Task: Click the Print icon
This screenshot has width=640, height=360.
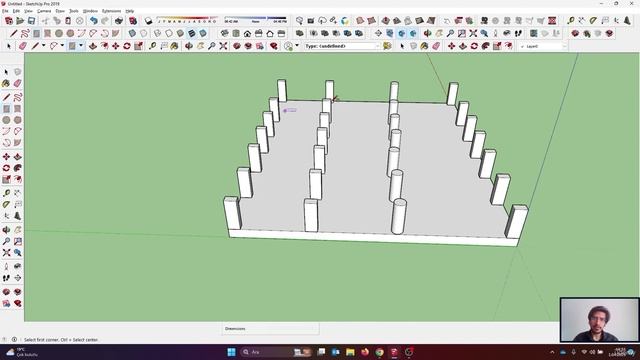Action: [119, 21]
